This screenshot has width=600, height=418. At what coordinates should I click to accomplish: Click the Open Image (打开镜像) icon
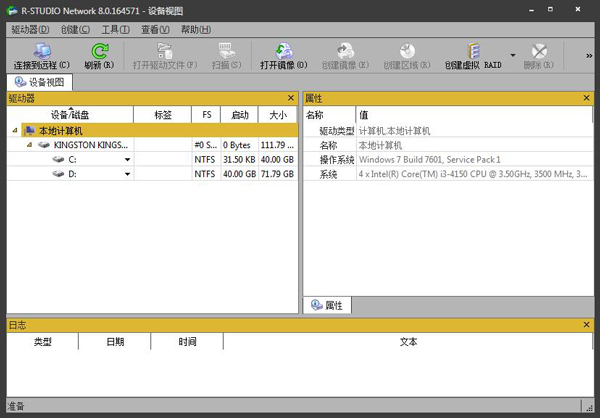click(284, 51)
